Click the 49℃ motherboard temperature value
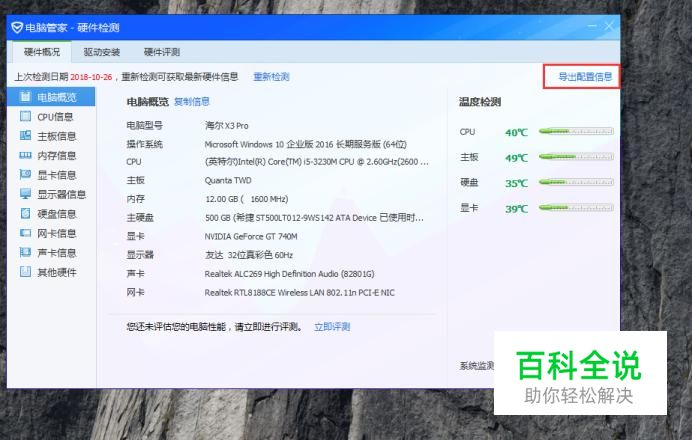Viewport: 692px width, 440px height. click(x=516, y=158)
